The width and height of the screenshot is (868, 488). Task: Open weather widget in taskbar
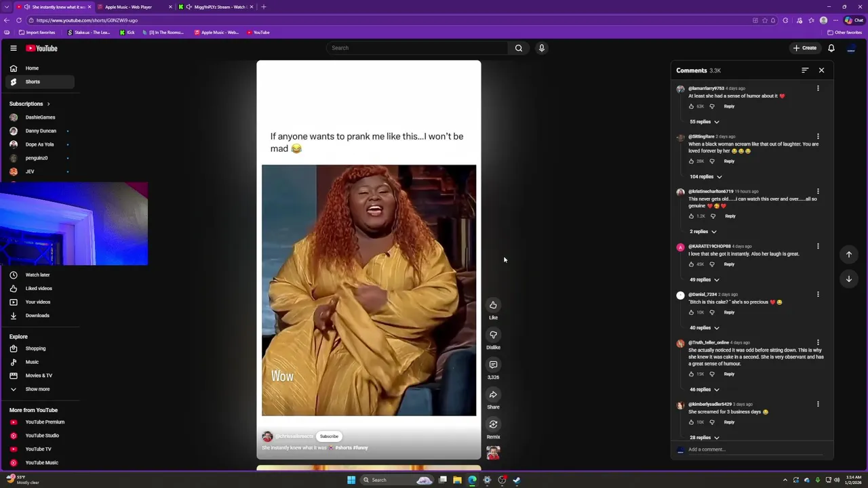pyautogui.click(x=22, y=480)
